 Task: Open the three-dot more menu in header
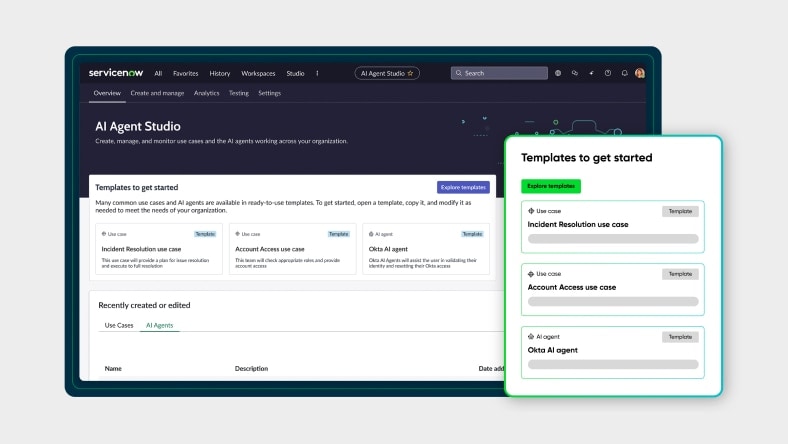318,73
